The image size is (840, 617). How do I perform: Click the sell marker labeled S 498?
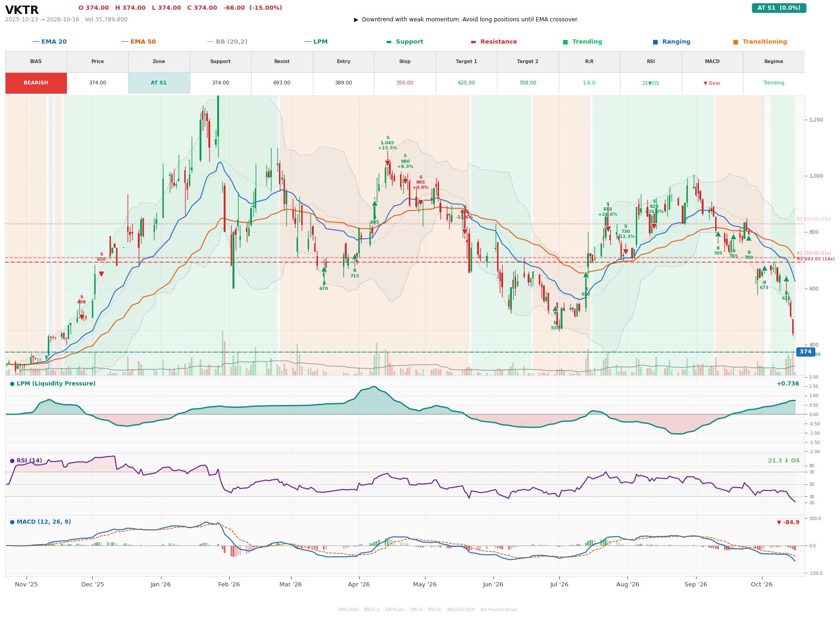click(x=82, y=317)
